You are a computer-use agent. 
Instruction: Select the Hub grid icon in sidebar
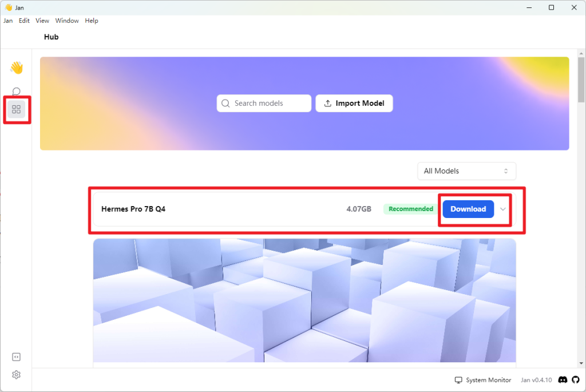[x=16, y=109]
